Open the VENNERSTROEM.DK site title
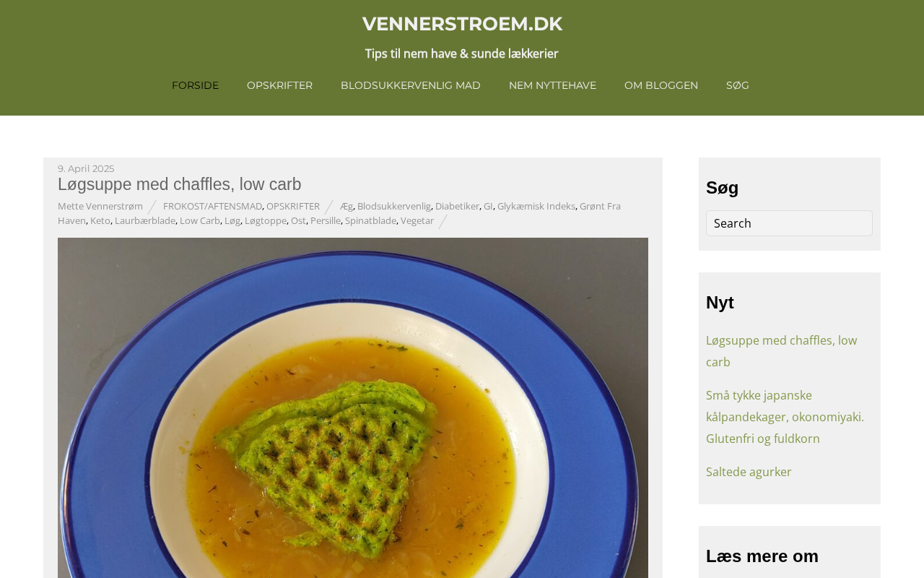The image size is (924, 578). (462, 24)
